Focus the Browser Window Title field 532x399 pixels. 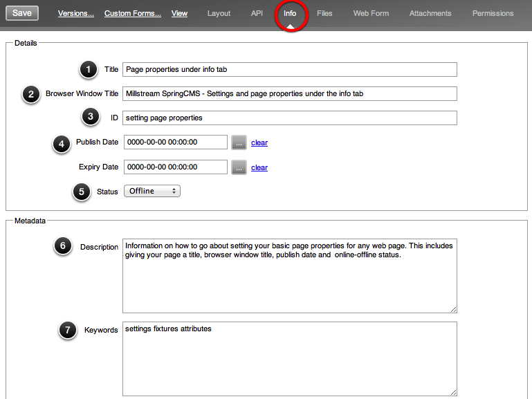[x=289, y=93]
